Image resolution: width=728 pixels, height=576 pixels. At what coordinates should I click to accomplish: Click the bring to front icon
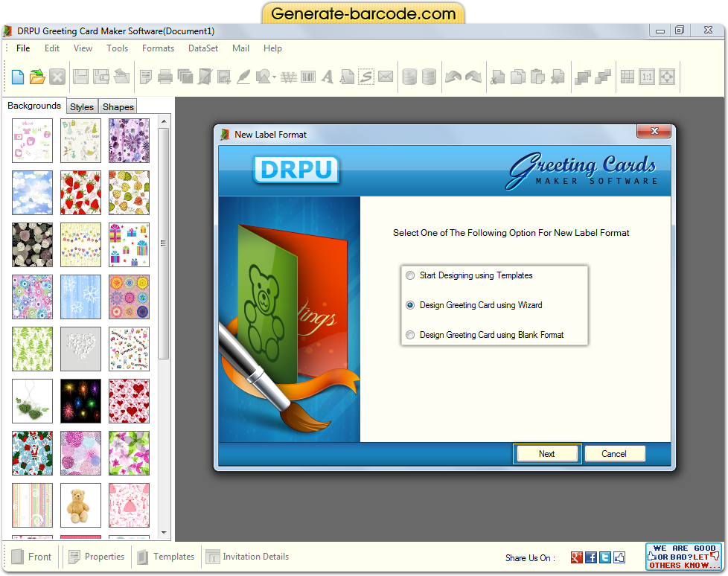coord(582,77)
